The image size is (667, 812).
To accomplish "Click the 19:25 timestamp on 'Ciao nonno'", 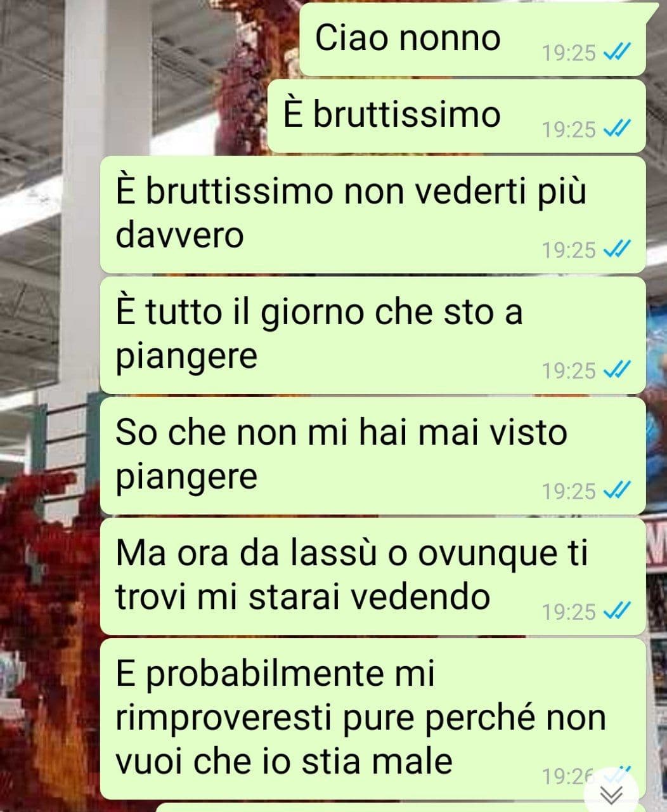I will click(569, 54).
